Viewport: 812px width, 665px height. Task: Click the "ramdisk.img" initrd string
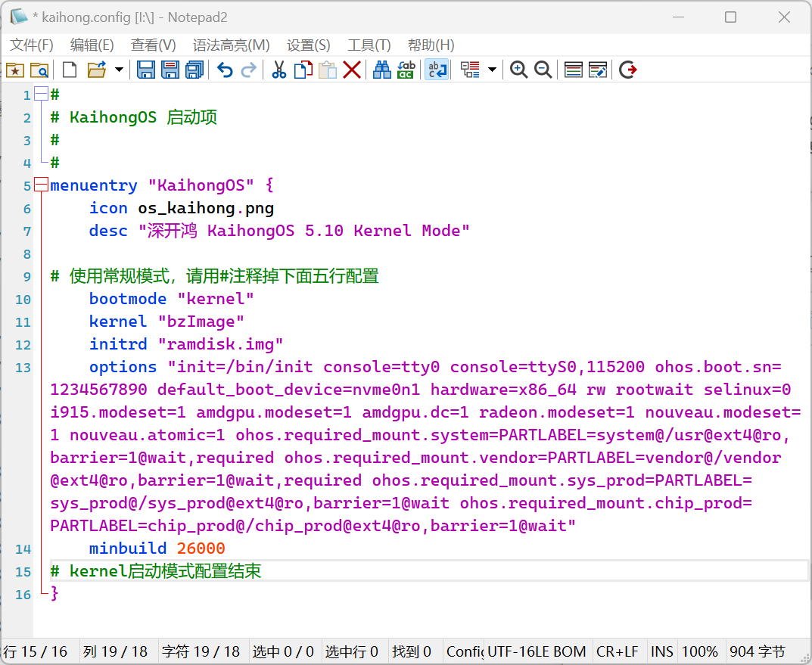pos(221,345)
